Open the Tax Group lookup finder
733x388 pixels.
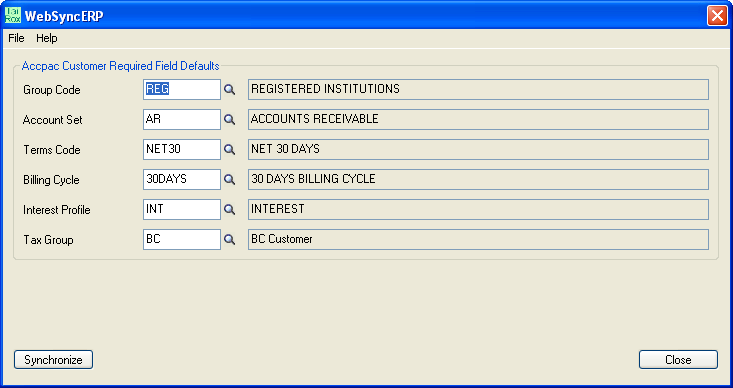point(229,239)
